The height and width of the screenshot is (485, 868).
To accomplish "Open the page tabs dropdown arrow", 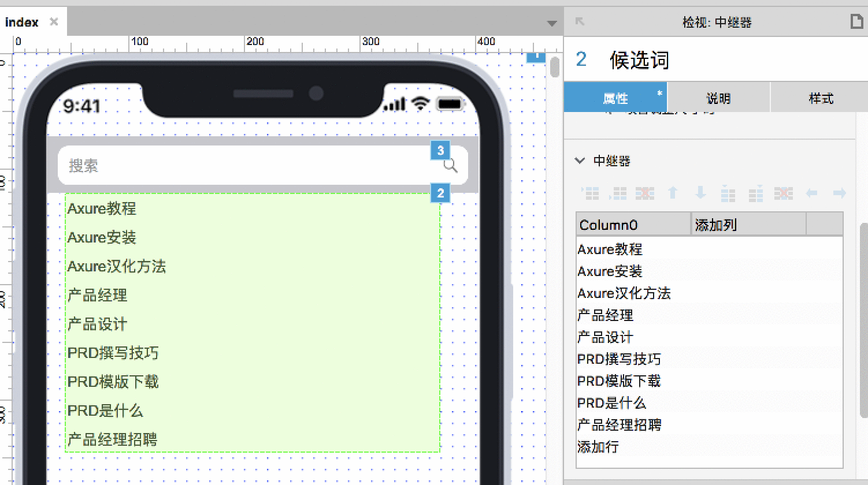I will click(552, 24).
